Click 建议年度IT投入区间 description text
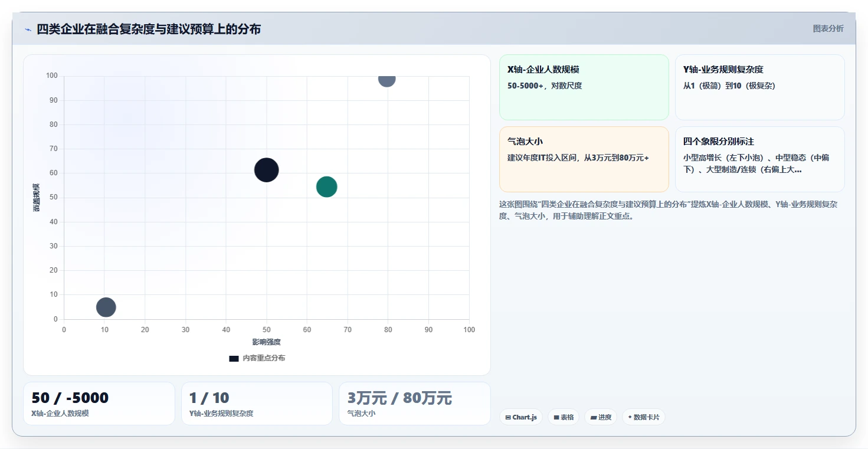 pos(578,158)
